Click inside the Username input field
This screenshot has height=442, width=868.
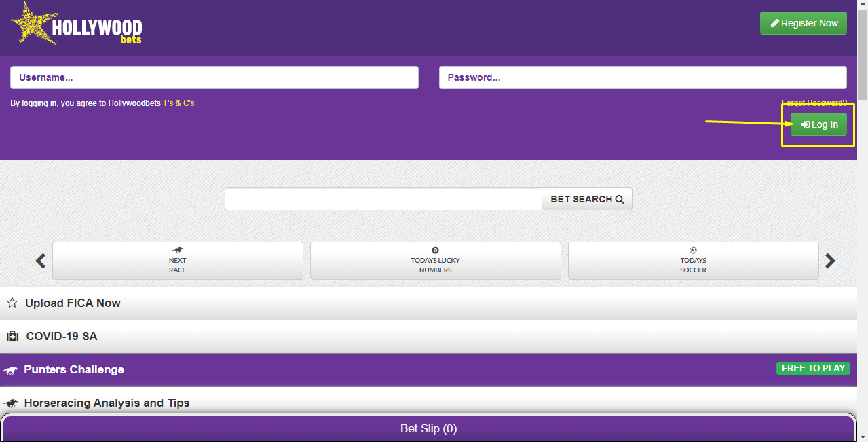pyautogui.click(x=214, y=77)
